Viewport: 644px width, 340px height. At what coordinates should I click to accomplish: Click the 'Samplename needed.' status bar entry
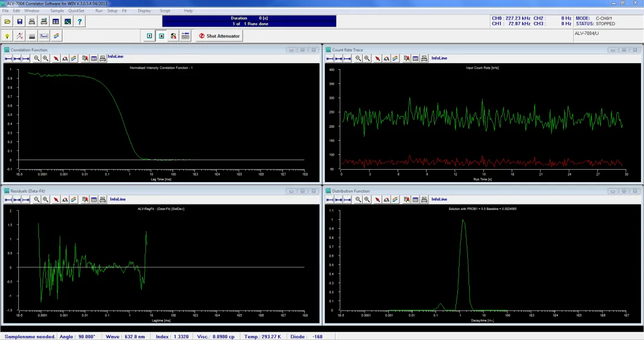[30, 336]
